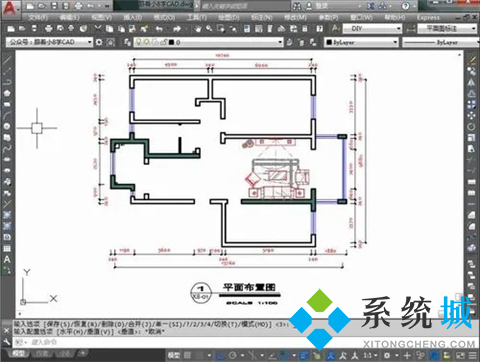Toggle Clean Screen in status bar
Viewport: 480px width, 362px height.
pyautogui.click(x=460, y=355)
